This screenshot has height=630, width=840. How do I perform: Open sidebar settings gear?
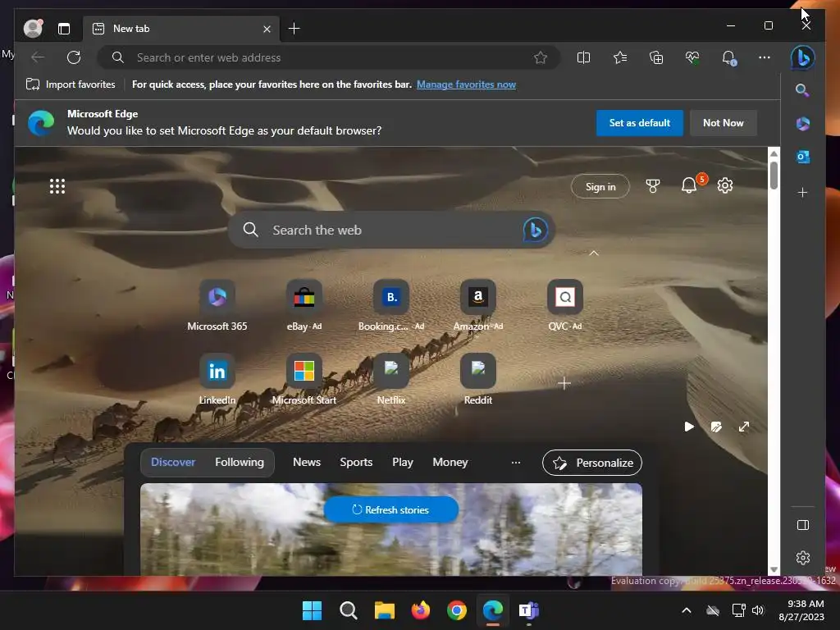click(x=802, y=558)
